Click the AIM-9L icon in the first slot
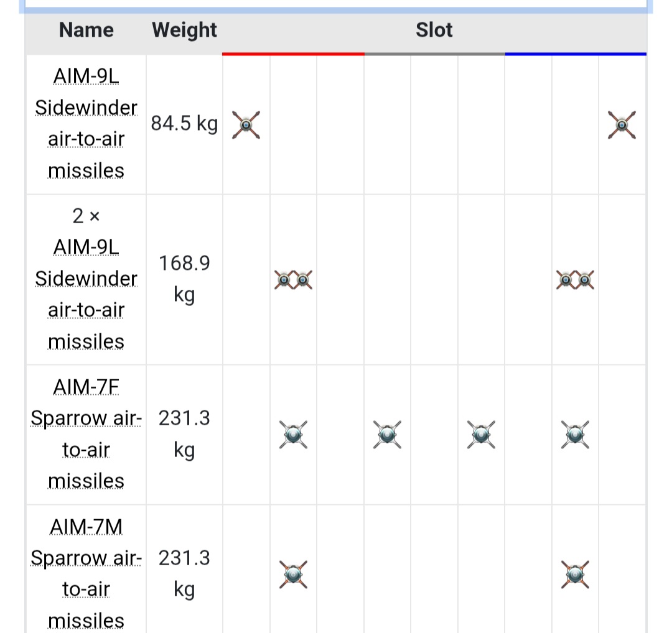 [x=246, y=125]
